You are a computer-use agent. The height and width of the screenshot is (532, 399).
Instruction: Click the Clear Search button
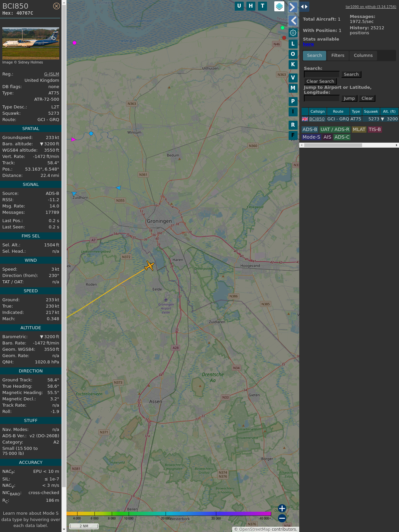(x=320, y=81)
